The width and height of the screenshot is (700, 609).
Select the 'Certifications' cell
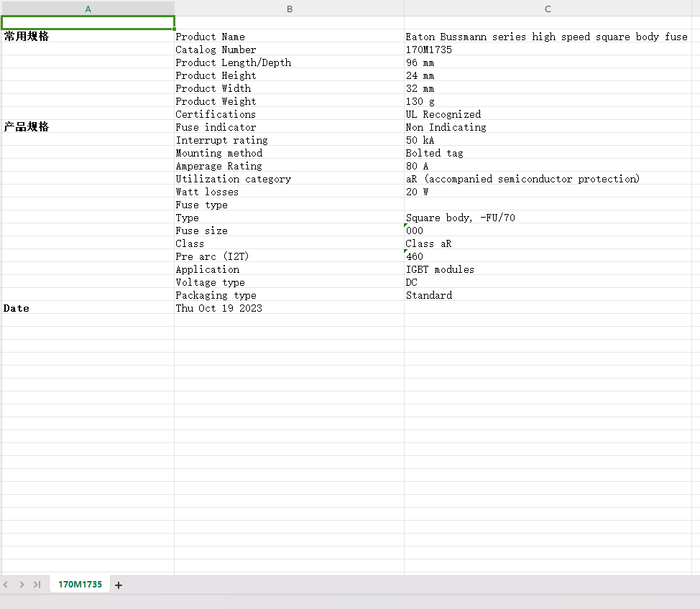pyautogui.click(x=290, y=114)
